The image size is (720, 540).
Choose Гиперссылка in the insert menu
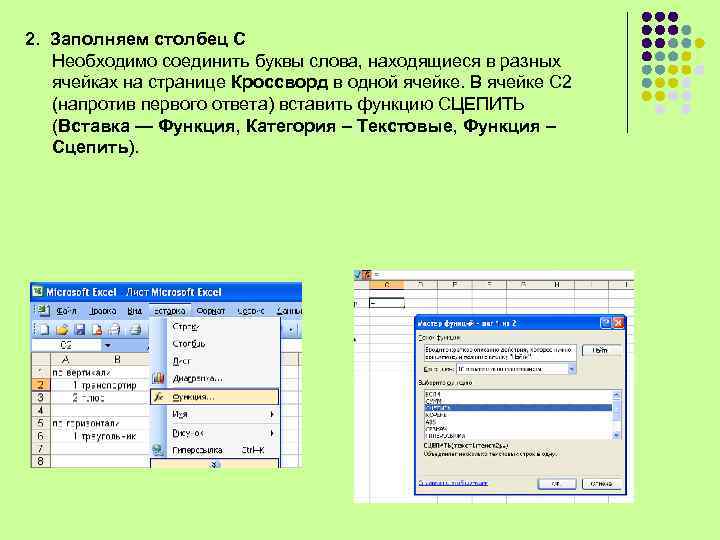214,450
